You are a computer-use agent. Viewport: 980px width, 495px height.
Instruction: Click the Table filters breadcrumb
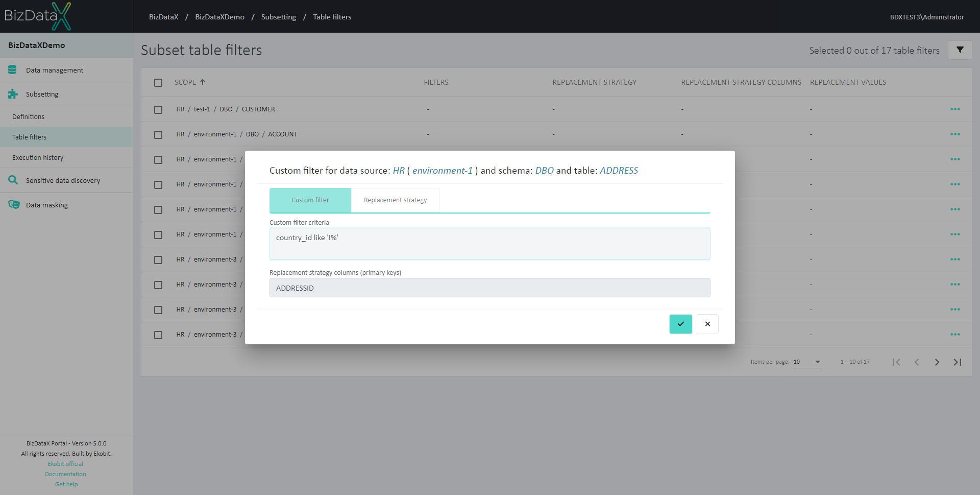tap(332, 17)
